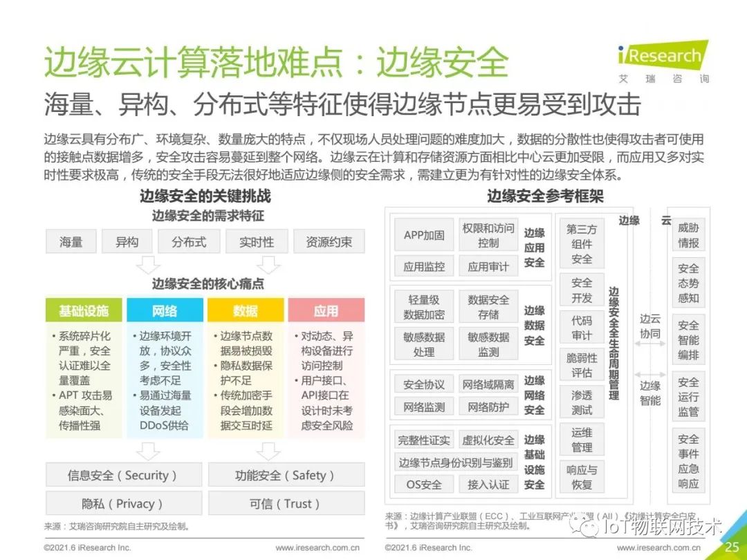Image resolution: width=747 pixels, height=560 pixels.
Task: Click the 渗透测试 box
Action: [582, 402]
